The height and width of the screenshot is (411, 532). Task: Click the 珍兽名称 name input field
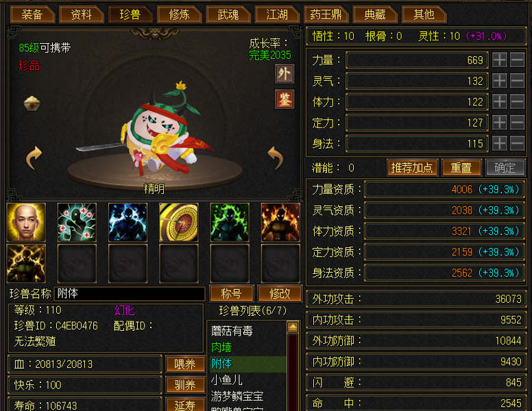pyautogui.click(x=130, y=294)
